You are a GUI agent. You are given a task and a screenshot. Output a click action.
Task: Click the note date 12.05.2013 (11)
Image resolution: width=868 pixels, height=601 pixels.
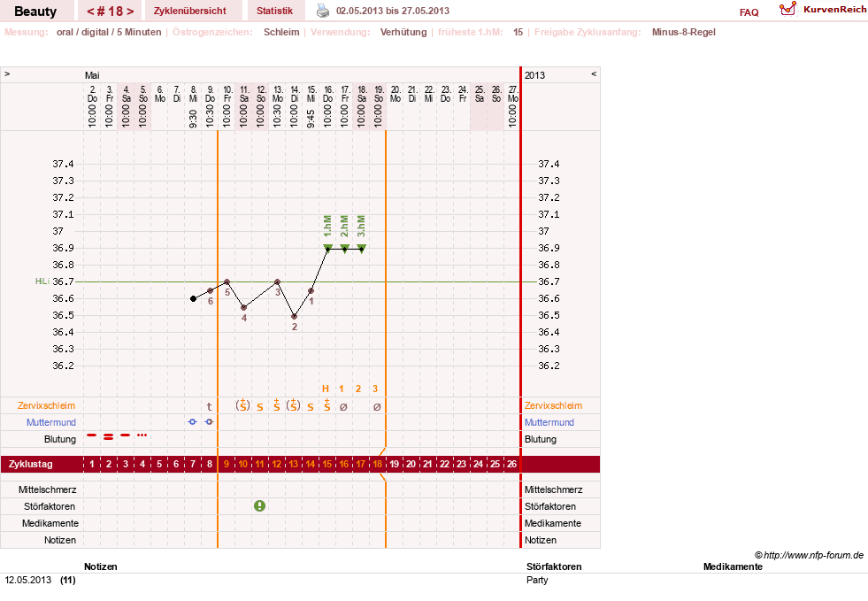pyautogui.click(x=41, y=580)
